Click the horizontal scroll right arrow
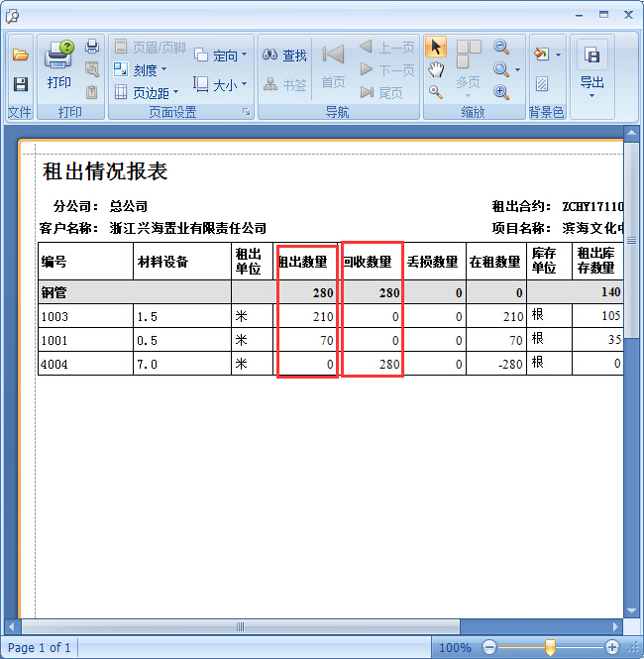Viewport: 644px width, 659px height. tap(616, 627)
